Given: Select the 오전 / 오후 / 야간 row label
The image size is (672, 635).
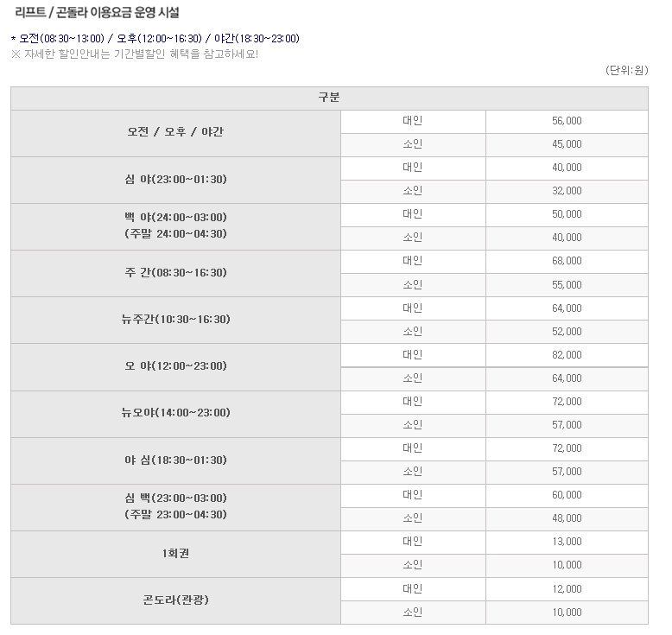Looking at the screenshot, I should pos(175,133).
